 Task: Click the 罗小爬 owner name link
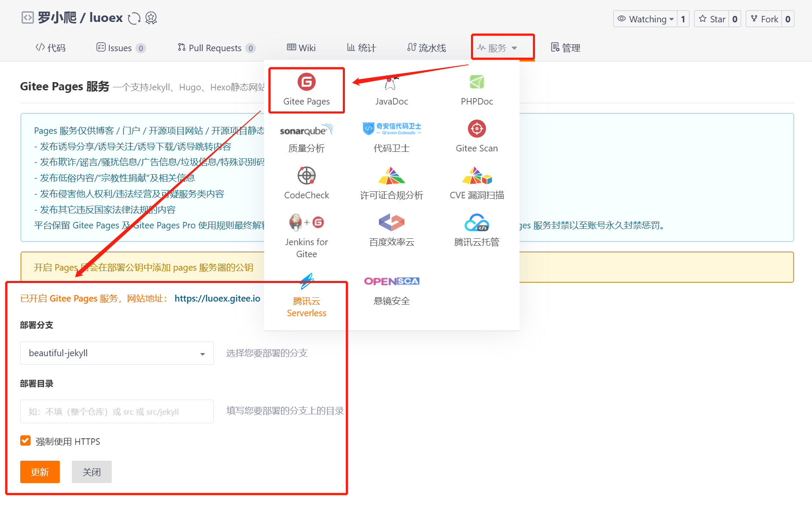pos(57,18)
